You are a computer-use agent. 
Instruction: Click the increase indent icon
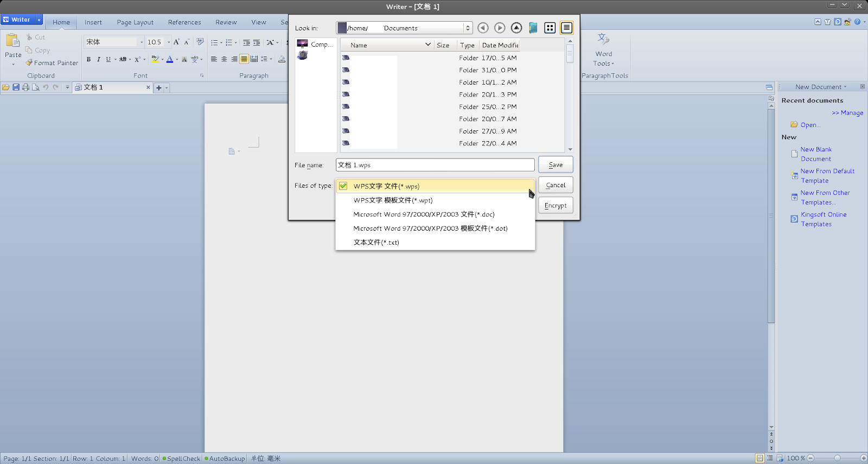point(257,42)
